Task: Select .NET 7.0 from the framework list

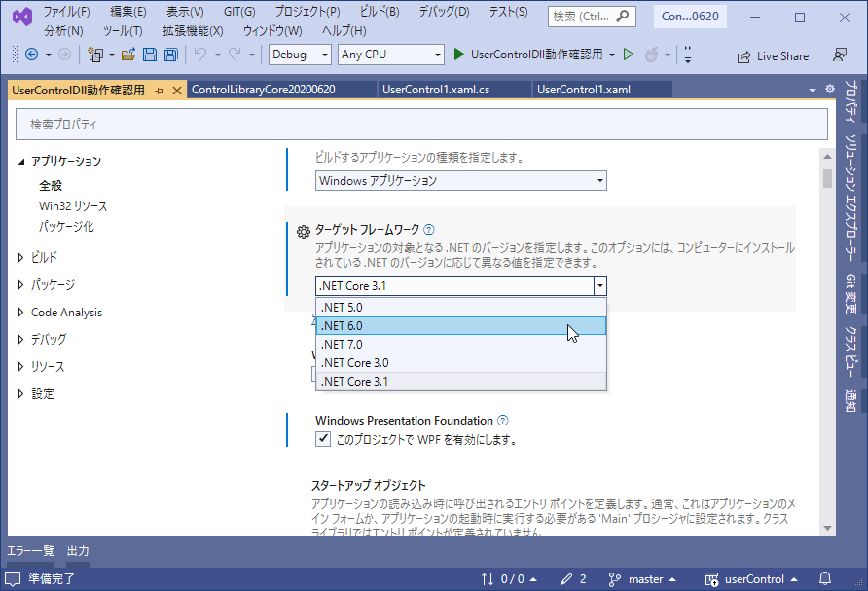Action: tap(461, 344)
